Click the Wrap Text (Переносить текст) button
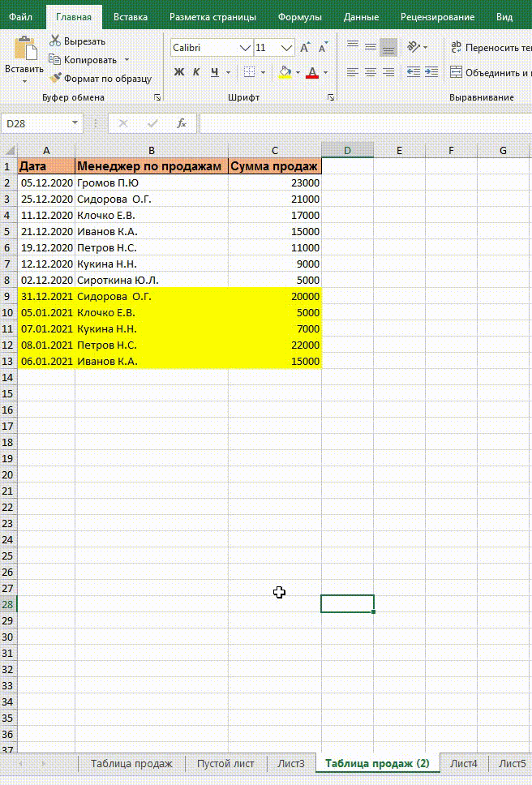The height and width of the screenshot is (785, 532). coord(491,48)
